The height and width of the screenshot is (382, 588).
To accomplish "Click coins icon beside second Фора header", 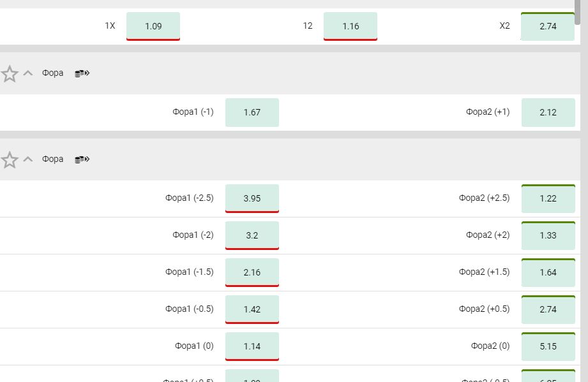I will (x=82, y=159).
